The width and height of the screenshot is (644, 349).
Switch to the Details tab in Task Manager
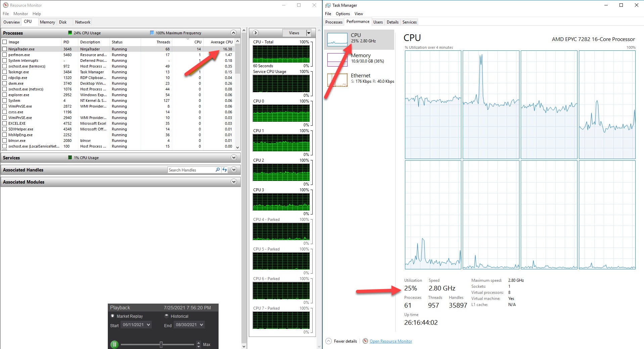tap(393, 22)
